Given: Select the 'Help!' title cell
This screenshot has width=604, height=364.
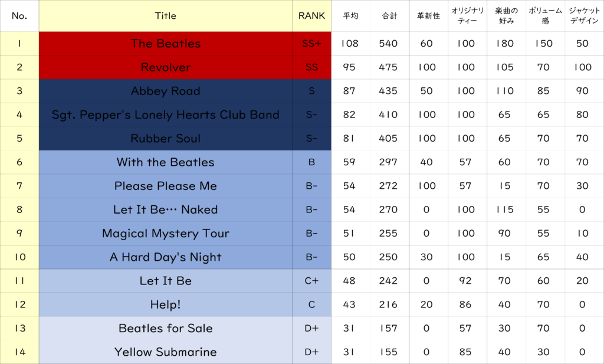Looking at the screenshot, I should coord(165,304).
